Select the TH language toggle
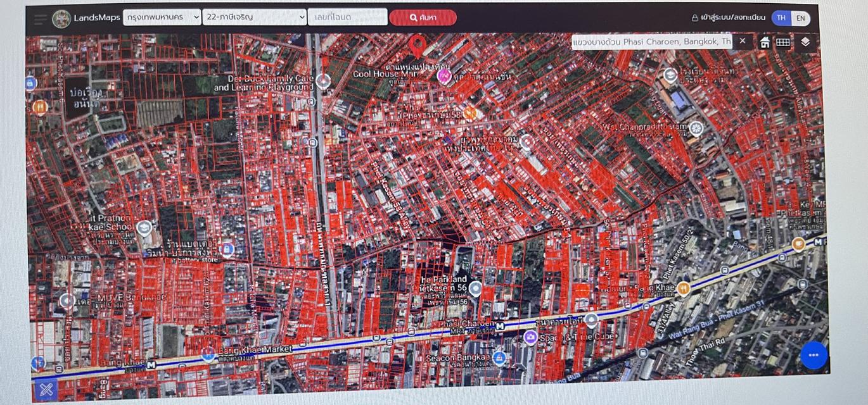Image resolution: width=868 pixels, height=405 pixels. (x=781, y=18)
